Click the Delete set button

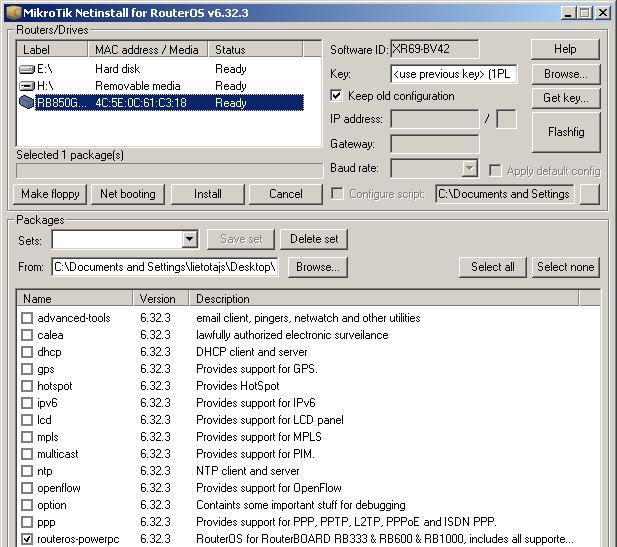[314, 239]
